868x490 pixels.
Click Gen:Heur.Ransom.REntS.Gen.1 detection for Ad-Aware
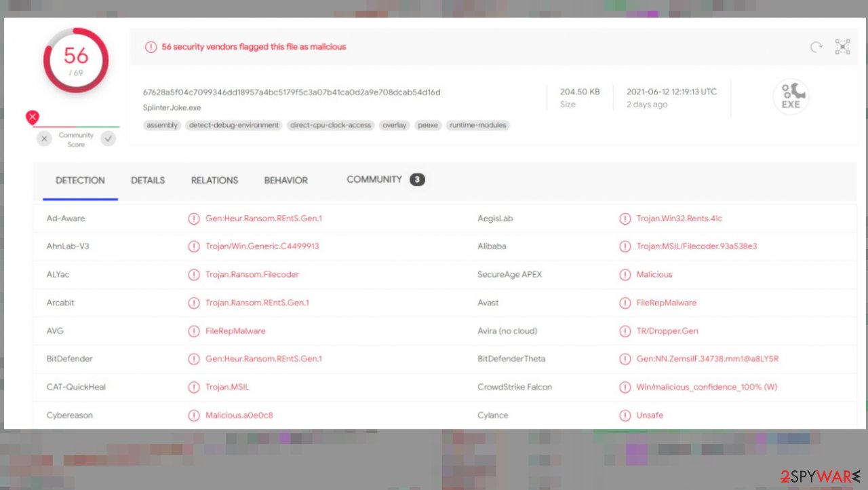tap(264, 219)
